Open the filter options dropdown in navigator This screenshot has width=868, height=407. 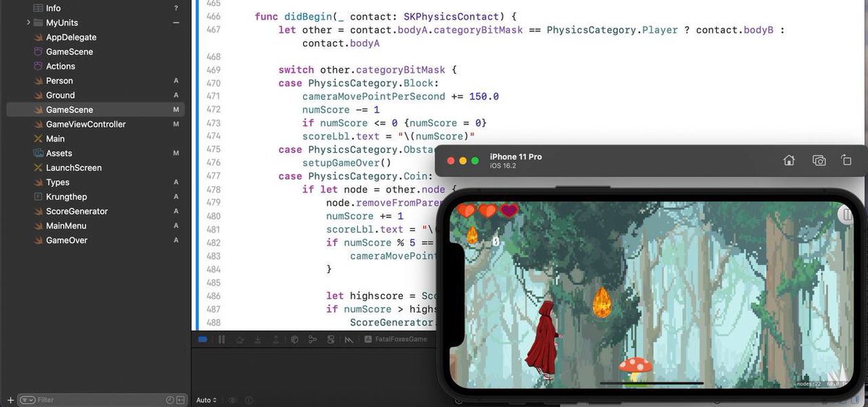(27, 400)
